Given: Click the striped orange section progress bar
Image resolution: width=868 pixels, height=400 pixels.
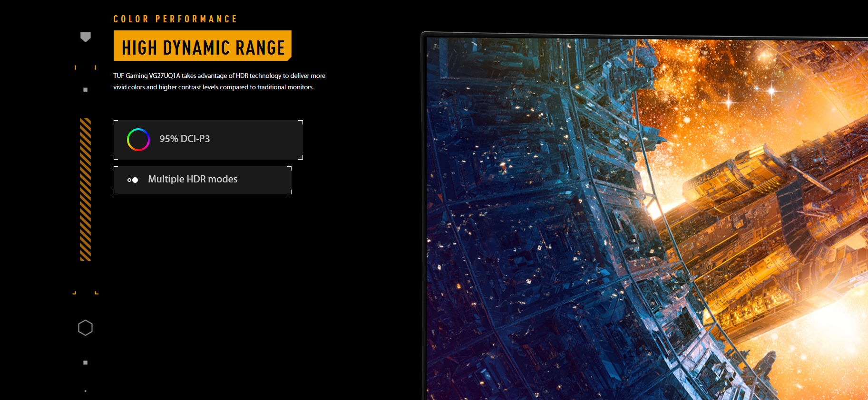Looking at the screenshot, I should click(86, 189).
